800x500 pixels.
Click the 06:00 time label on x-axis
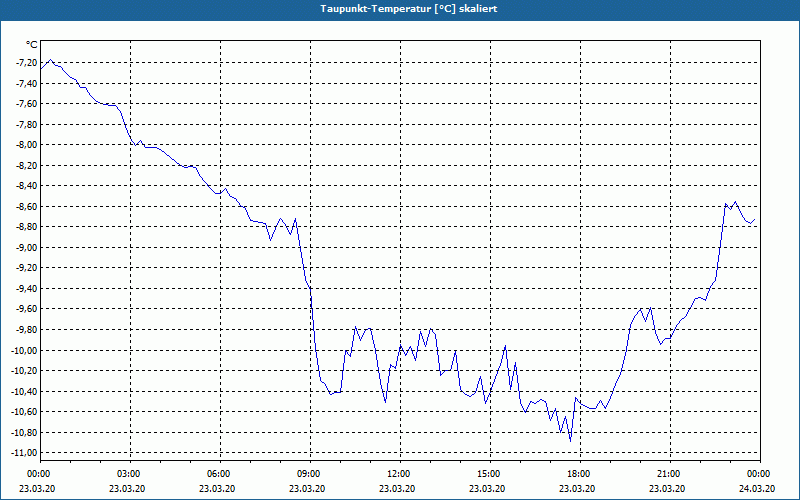(220, 474)
